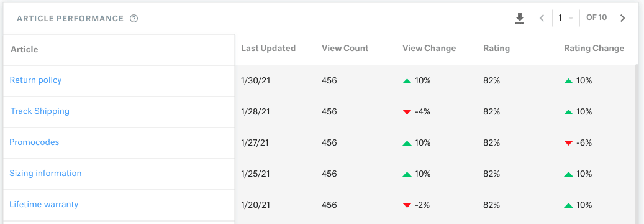
Task: Open the Return policy article
Action: point(36,80)
